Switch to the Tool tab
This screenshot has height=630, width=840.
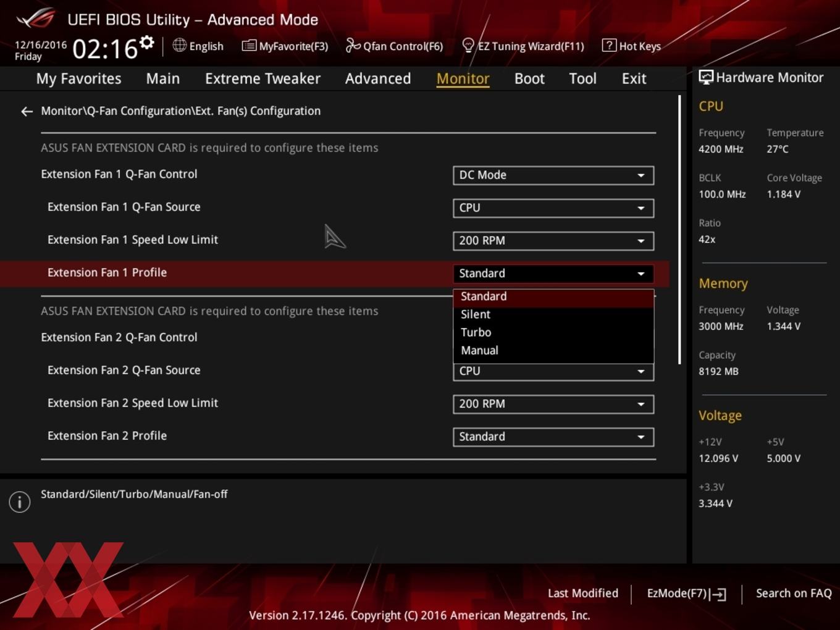(x=582, y=78)
